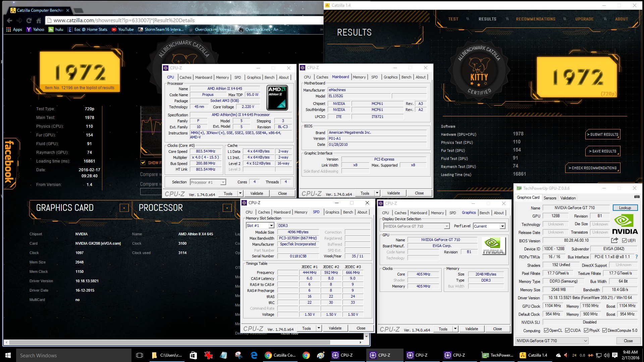
Task: Toggle the DirectCompute 5.0 checkbox
Action: [x=604, y=330]
